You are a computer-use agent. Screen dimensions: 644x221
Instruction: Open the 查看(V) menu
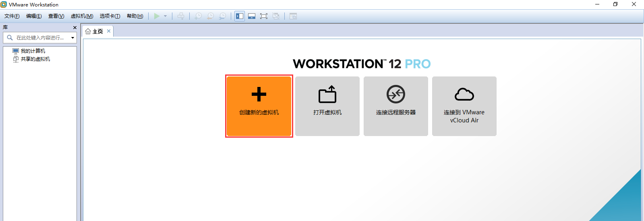tap(56, 16)
